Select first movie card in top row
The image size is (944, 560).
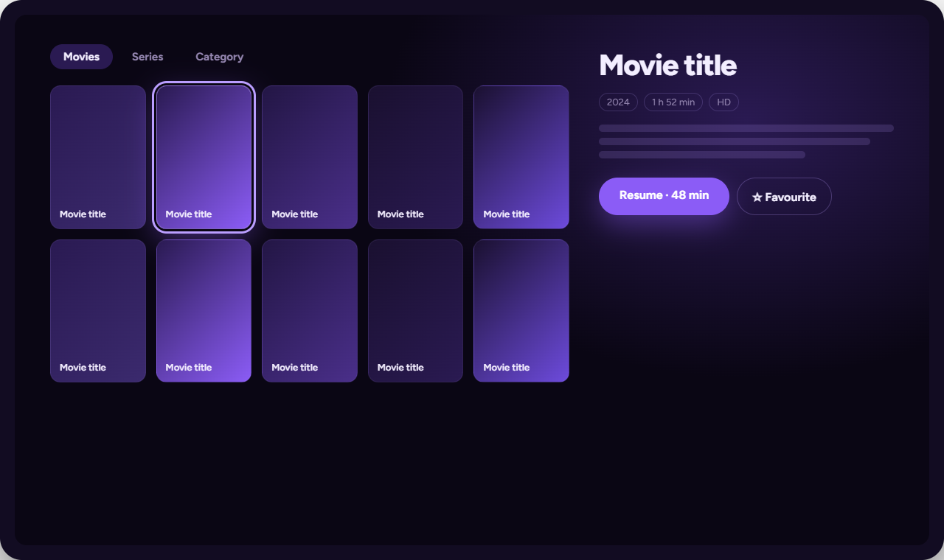(x=98, y=157)
